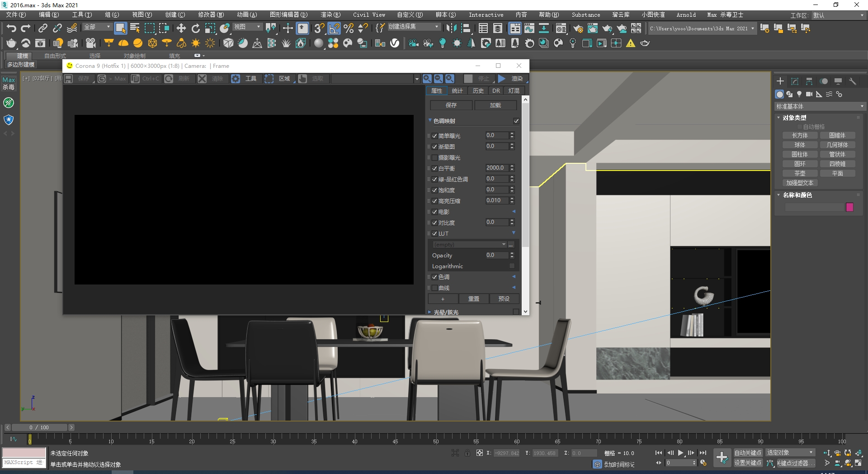This screenshot has height=474, width=868.
Task: Click Zoom icon in Corona frame buffer
Action: pyautogui.click(x=427, y=79)
